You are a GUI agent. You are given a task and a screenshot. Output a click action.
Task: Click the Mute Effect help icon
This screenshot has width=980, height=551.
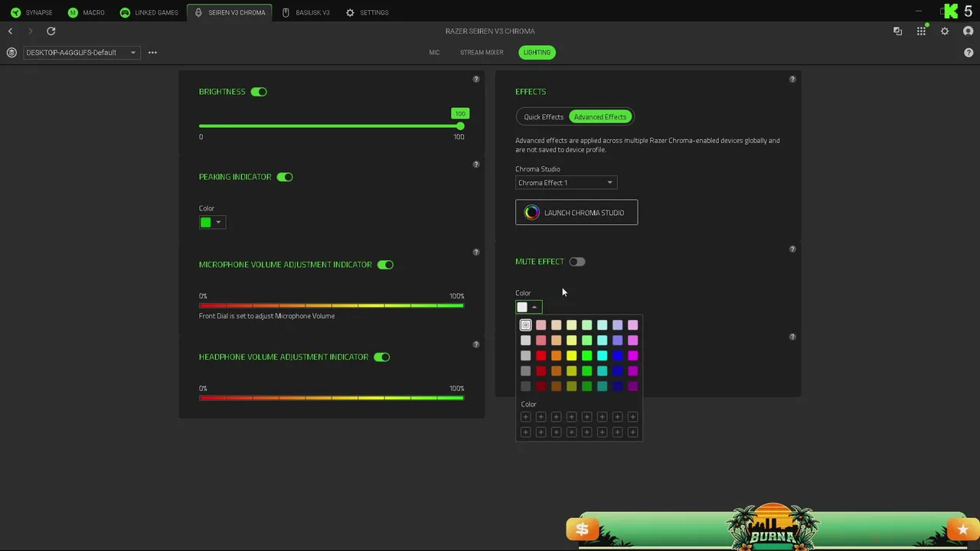792,249
